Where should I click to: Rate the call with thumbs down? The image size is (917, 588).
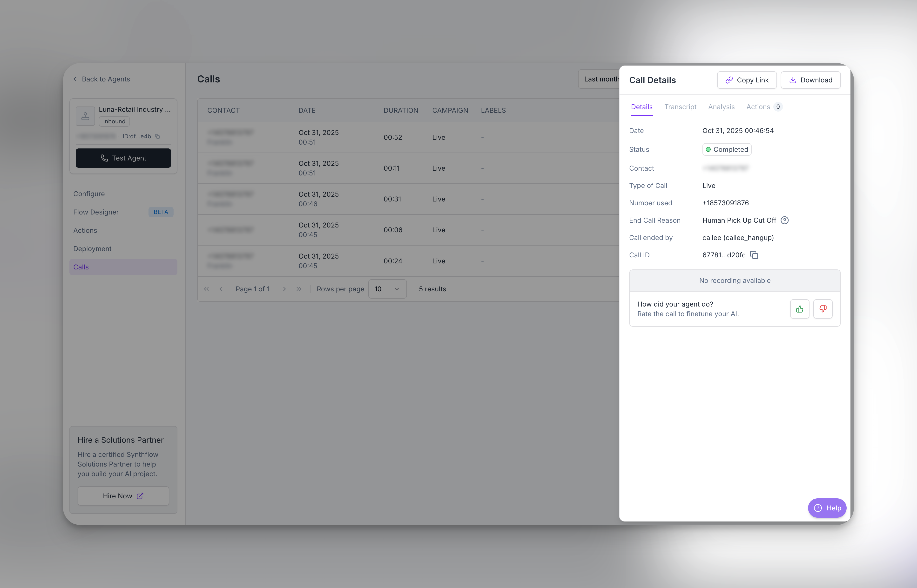pos(823,309)
